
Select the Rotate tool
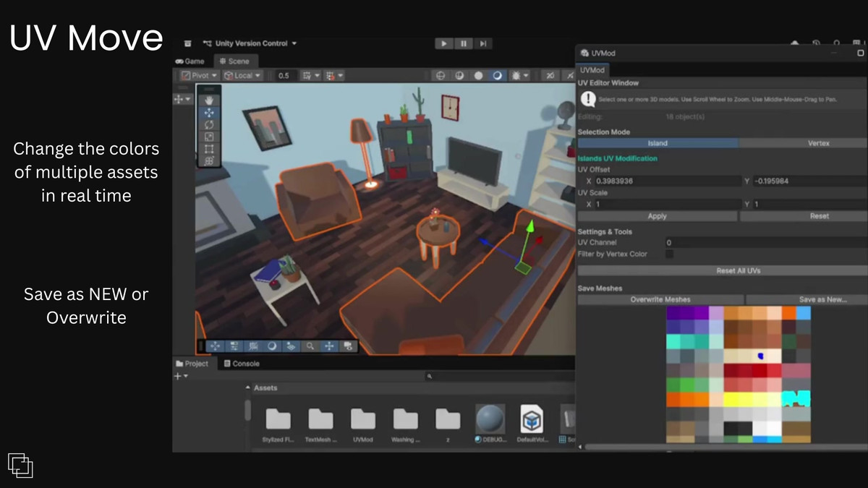tap(209, 124)
